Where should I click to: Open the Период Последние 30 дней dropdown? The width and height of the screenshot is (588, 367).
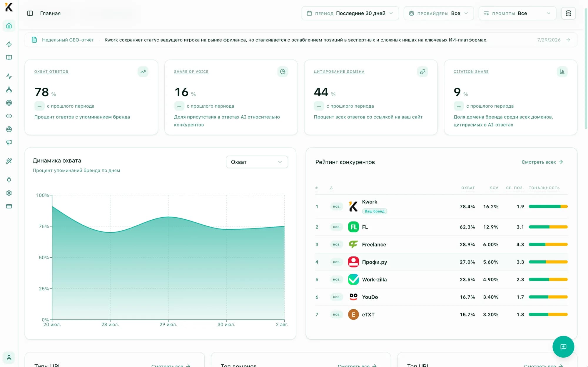pyautogui.click(x=350, y=13)
